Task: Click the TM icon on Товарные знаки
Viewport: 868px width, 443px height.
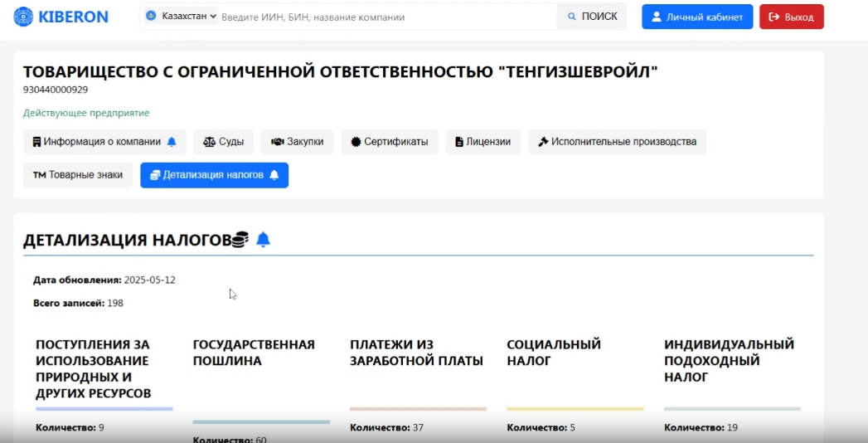Action: (x=39, y=175)
